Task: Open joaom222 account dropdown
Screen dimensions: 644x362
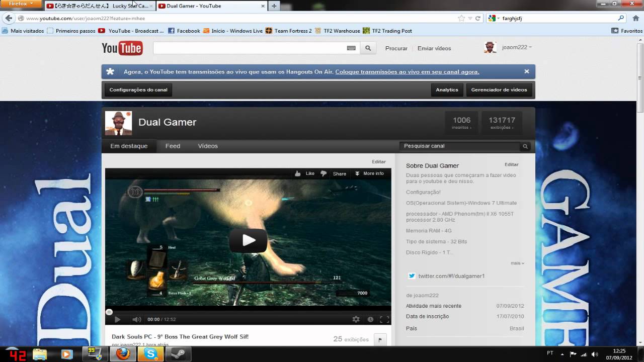Action: point(517,47)
